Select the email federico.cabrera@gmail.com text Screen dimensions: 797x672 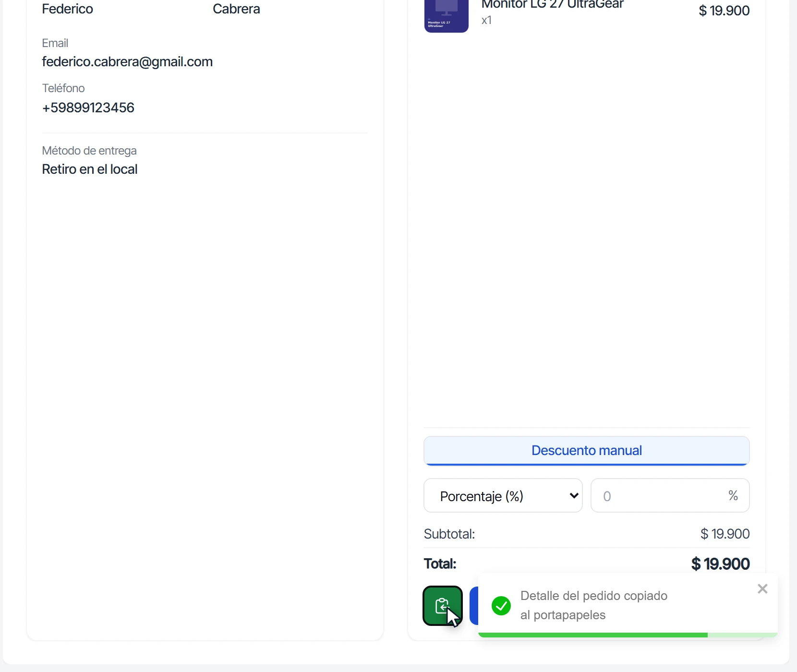click(x=127, y=62)
